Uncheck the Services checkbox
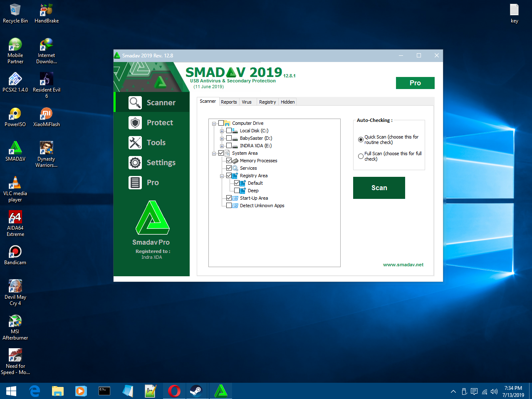Image resolution: width=532 pixels, height=399 pixels. click(229, 168)
